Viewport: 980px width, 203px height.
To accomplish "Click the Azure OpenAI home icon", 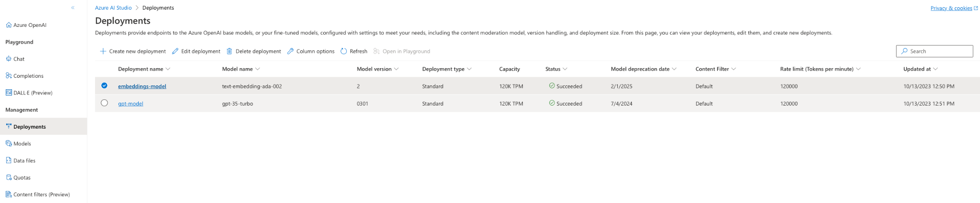I will point(9,25).
